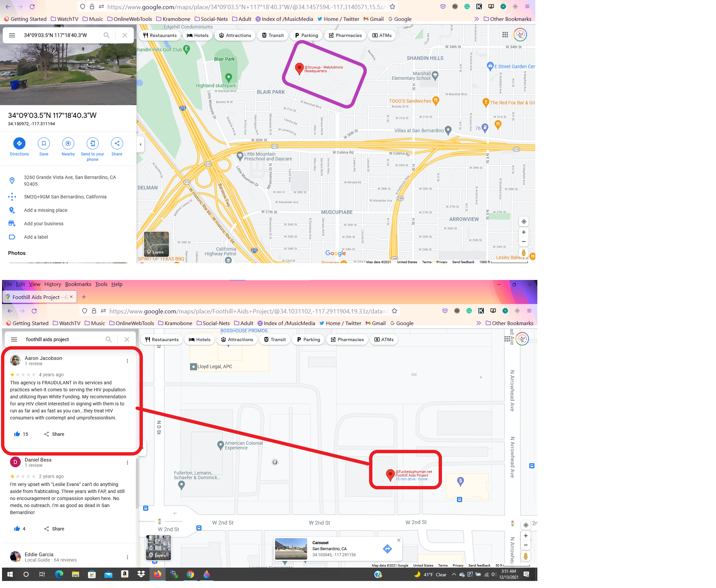Click Firefox reload button in bottom window
The image size is (716, 588).
point(34,311)
